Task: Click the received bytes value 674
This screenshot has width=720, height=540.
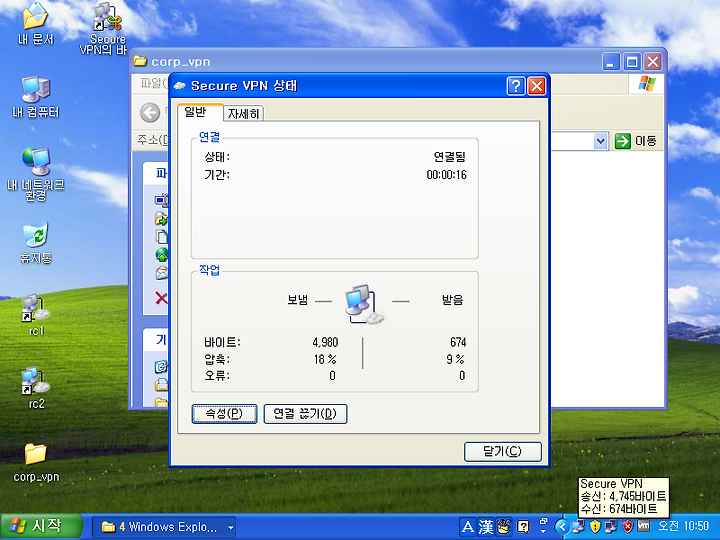Action: pos(458,342)
